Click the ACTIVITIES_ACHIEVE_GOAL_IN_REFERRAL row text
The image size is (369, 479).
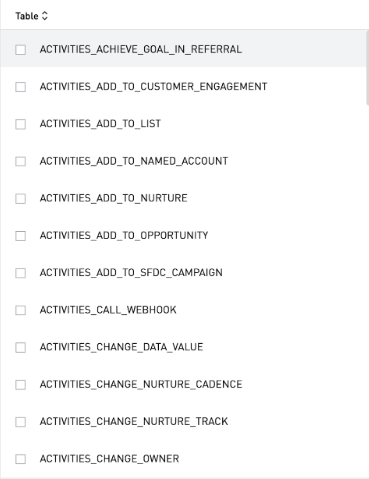141,49
